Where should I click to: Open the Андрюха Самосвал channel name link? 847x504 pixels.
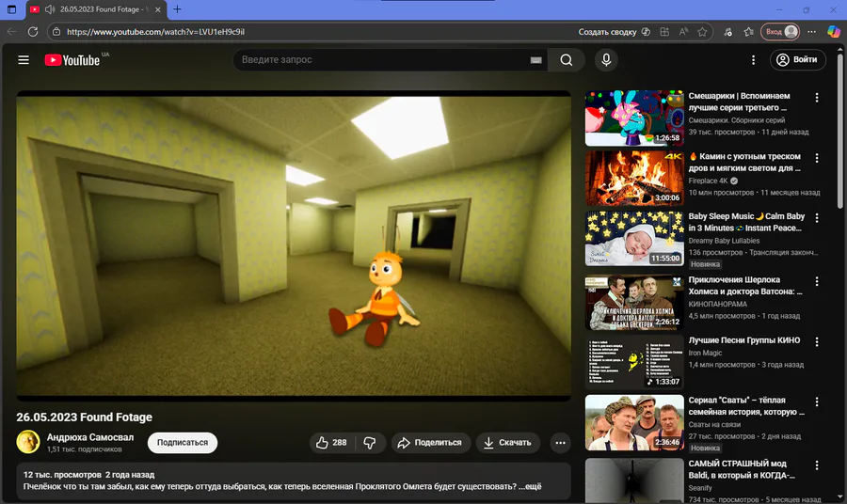click(90, 437)
